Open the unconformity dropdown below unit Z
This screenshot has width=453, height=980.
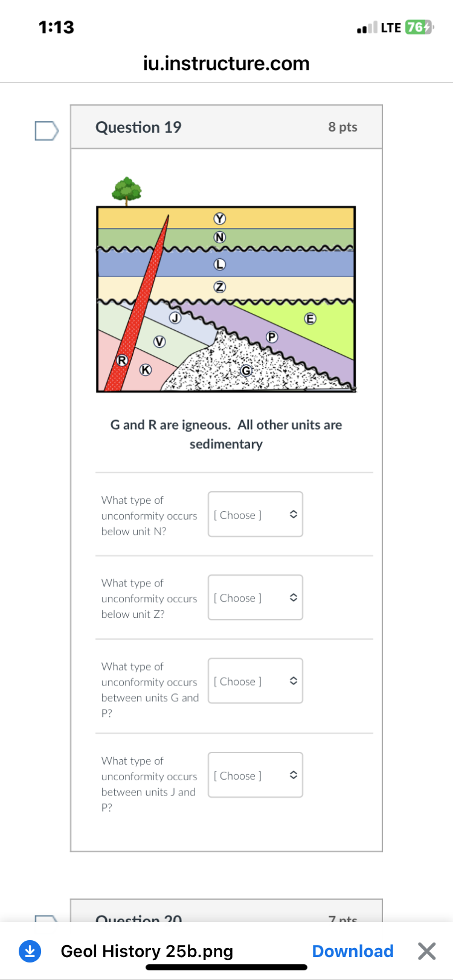255,597
